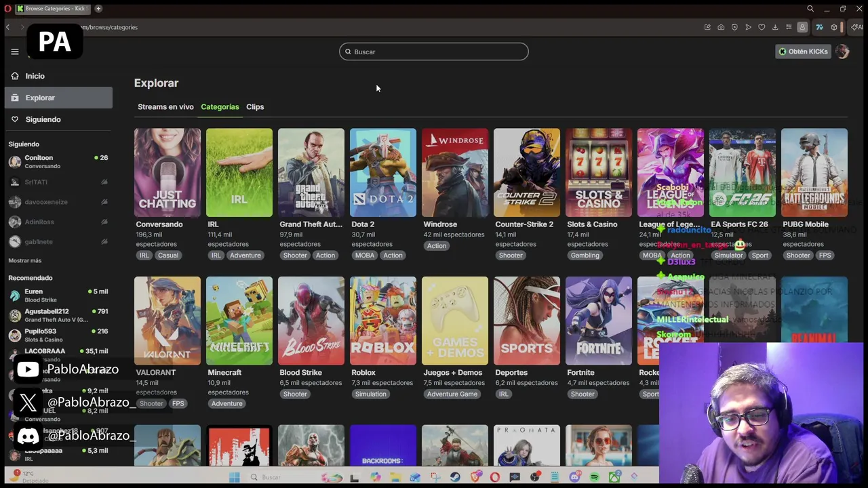Viewport: 868px width, 488px height.
Task: Click the browser tab search magnifier
Action: 810,9
